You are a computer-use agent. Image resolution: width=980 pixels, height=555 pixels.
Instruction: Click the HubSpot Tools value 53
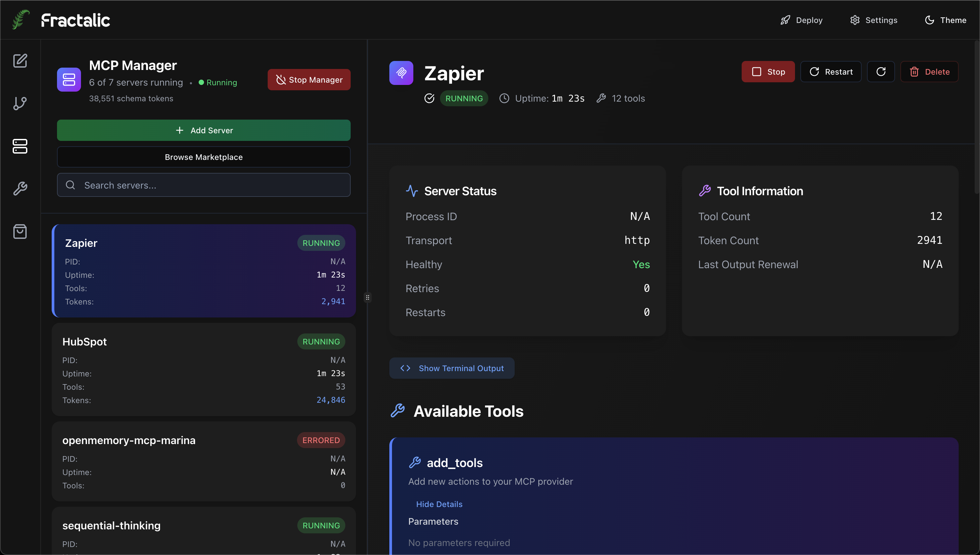341,386
